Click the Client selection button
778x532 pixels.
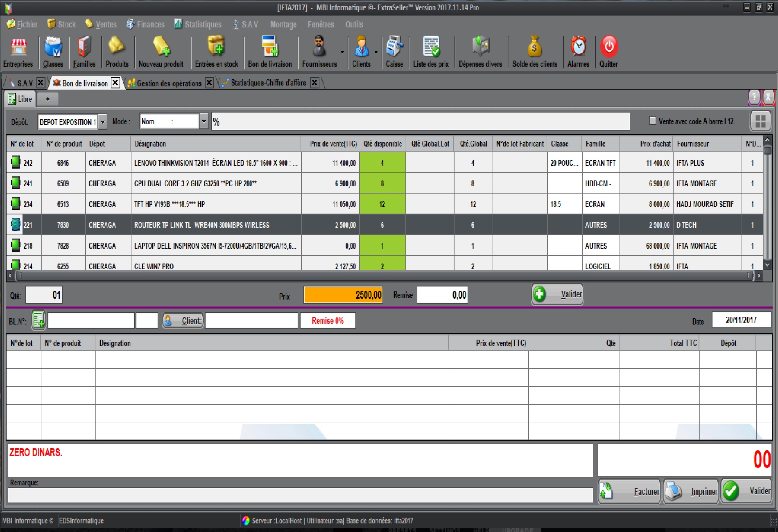(x=183, y=320)
